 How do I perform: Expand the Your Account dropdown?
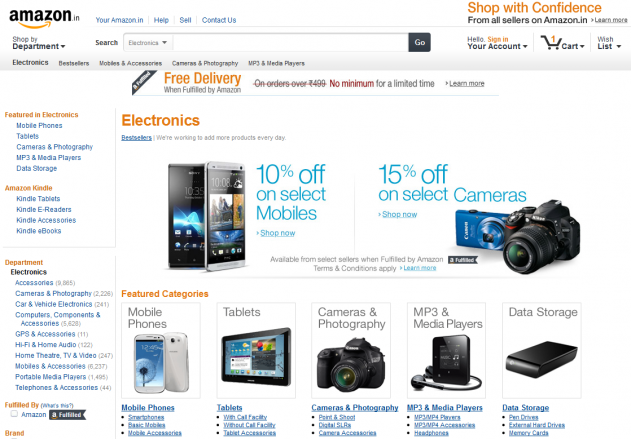(497, 43)
